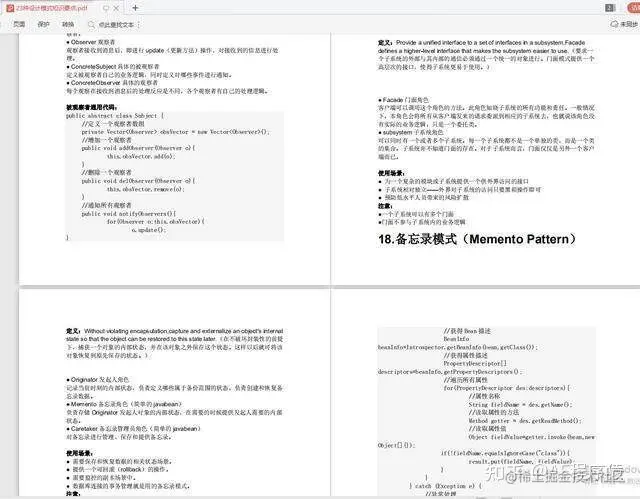Screen dimensions: 640x499
Task: Click the 注意 heading on the Facade page
Action: [385, 206]
